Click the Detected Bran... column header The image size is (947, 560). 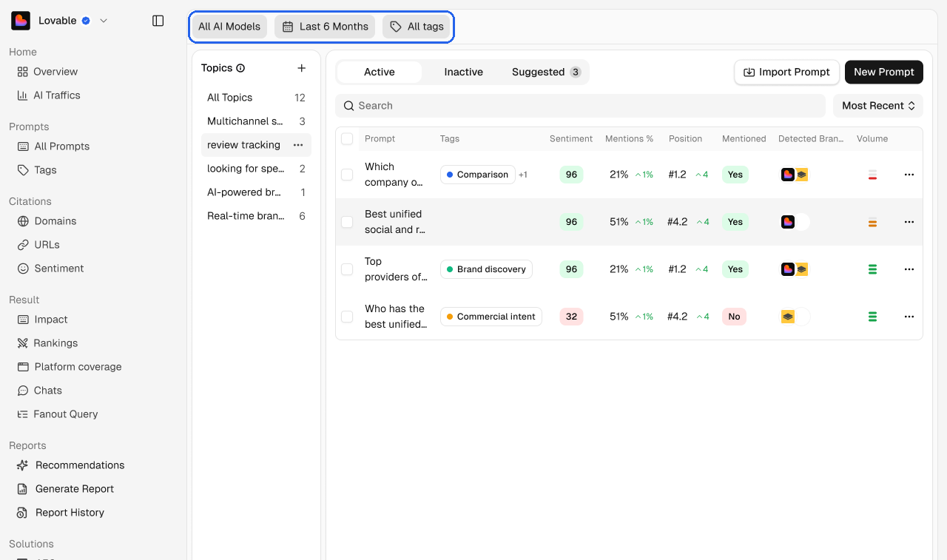coord(811,138)
